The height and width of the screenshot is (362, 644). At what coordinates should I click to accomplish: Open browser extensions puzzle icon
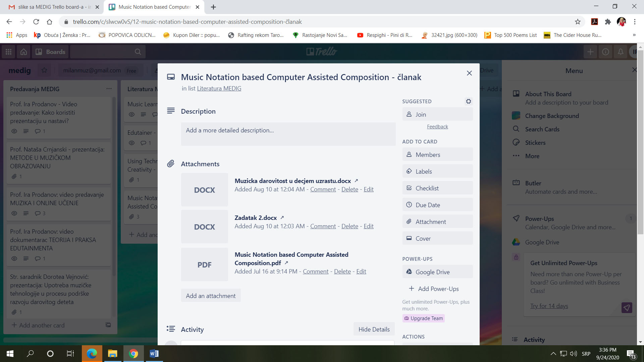pos(608,22)
